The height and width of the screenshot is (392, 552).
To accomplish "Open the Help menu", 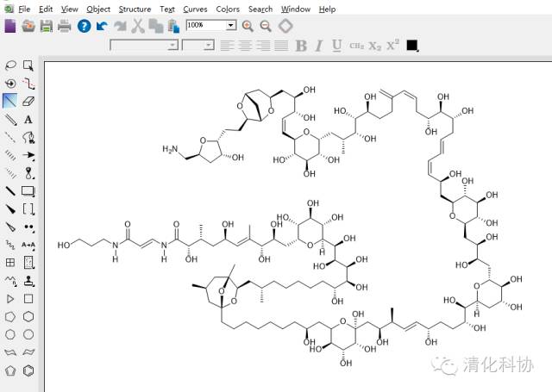I will 327,9.
